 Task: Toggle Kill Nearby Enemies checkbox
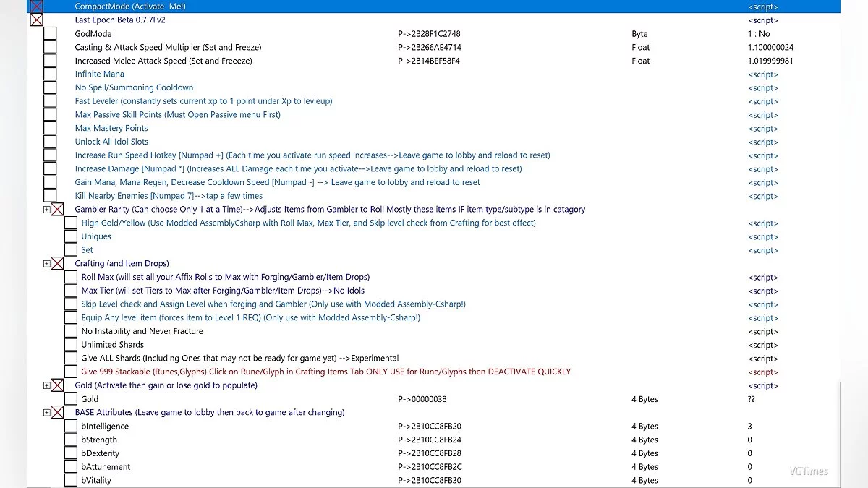pyautogui.click(x=50, y=196)
